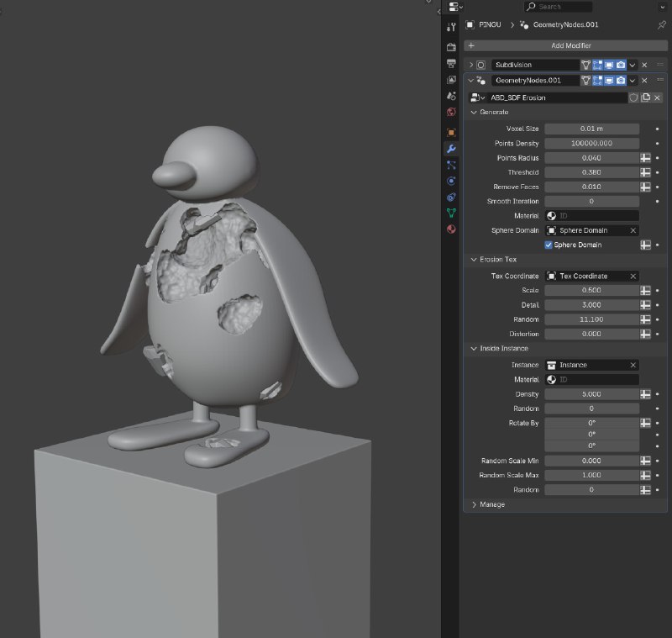Open the Material properties tab
The width and height of the screenshot is (672, 638).
click(451, 229)
